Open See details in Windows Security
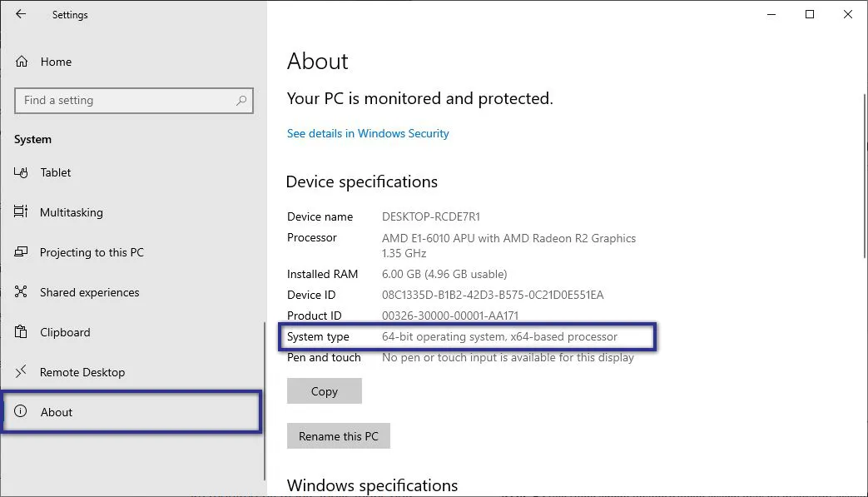The image size is (868, 497). [368, 133]
